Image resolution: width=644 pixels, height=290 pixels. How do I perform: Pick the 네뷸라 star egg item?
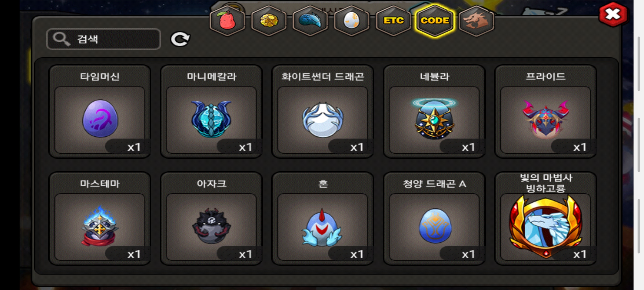(x=434, y=111)
